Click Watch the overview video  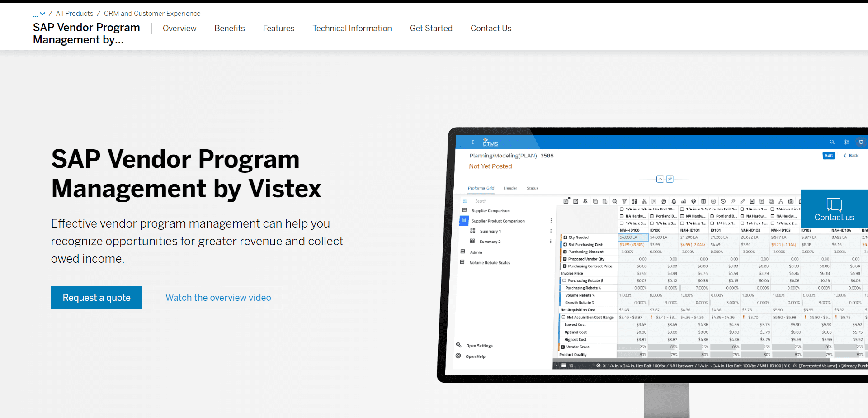point(218,297)
